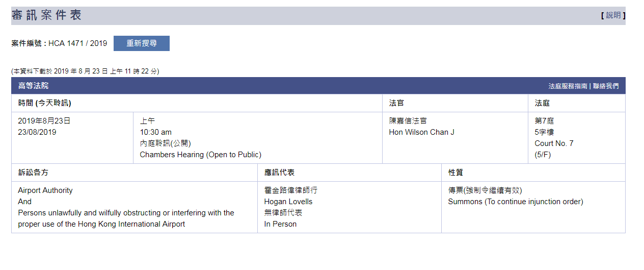Click the Airport Authority party name
Image resolution: width=644 pixels, height=270 pixels.
tap(45, 190)
